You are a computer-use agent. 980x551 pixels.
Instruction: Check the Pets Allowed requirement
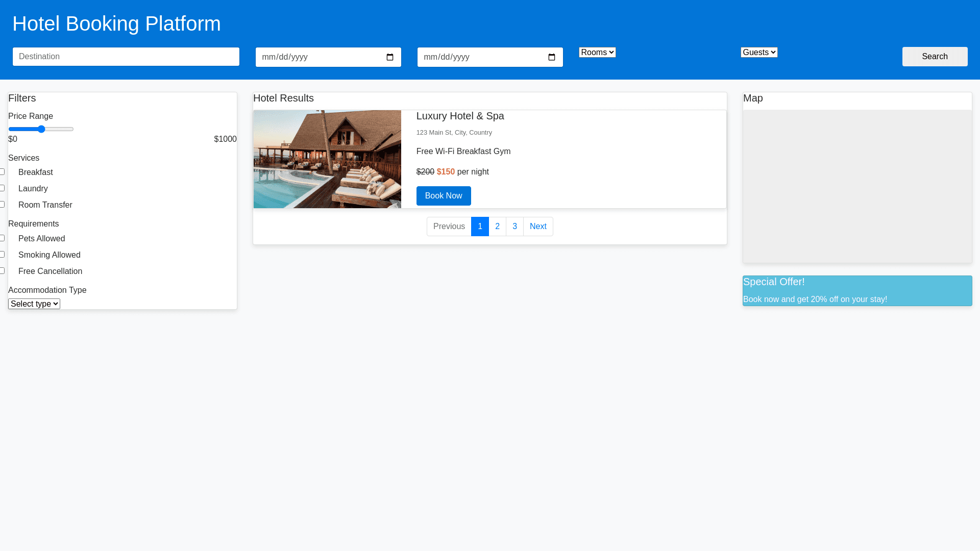3,238
